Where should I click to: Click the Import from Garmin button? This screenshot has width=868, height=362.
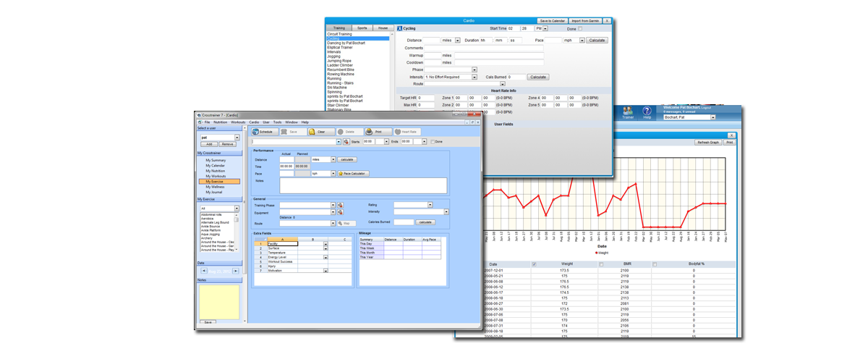pos(585,21)
